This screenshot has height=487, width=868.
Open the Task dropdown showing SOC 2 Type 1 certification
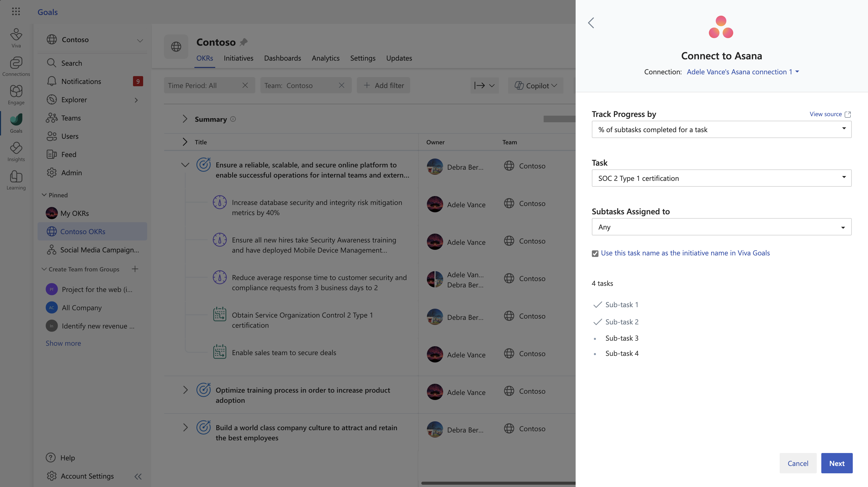721,178
